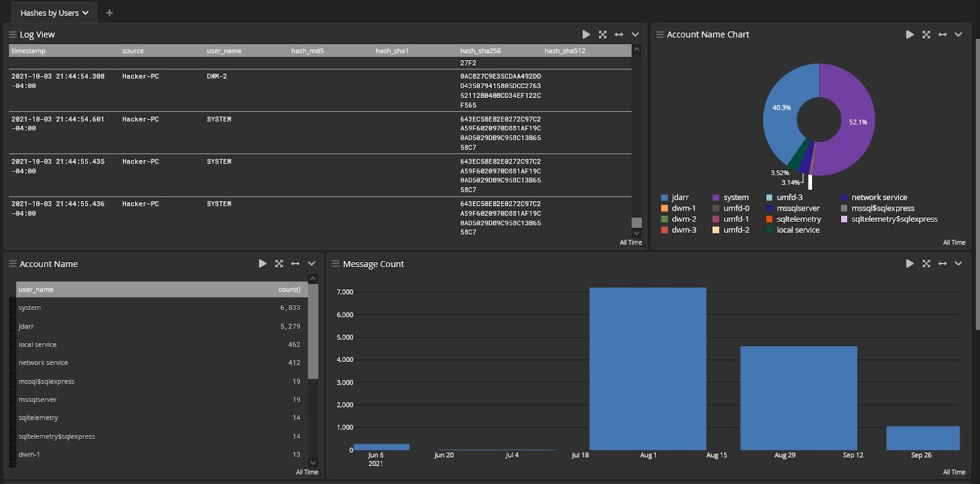Toggle the dwm-3 legend entry
The image size is (980, 484).
point(679,230)
